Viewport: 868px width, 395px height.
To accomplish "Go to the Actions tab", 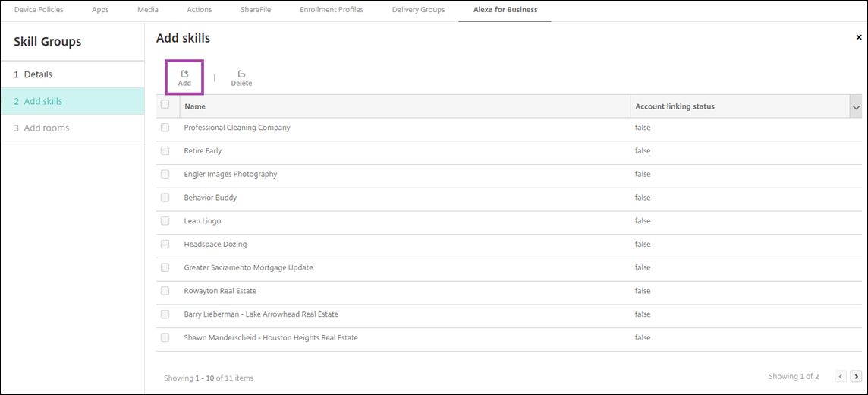I will coord(200,10).
